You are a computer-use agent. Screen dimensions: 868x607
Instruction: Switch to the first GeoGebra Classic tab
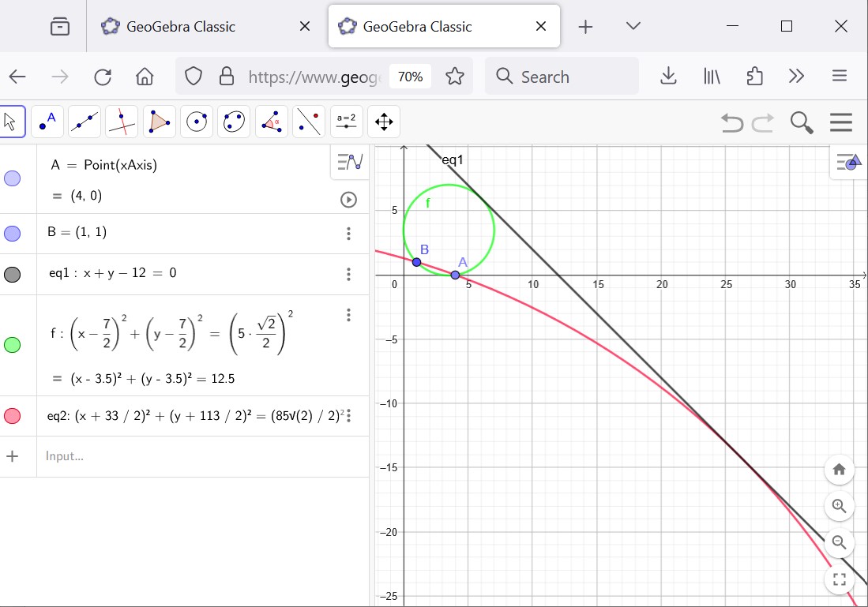pyautogui.click(x=180, y=27)
